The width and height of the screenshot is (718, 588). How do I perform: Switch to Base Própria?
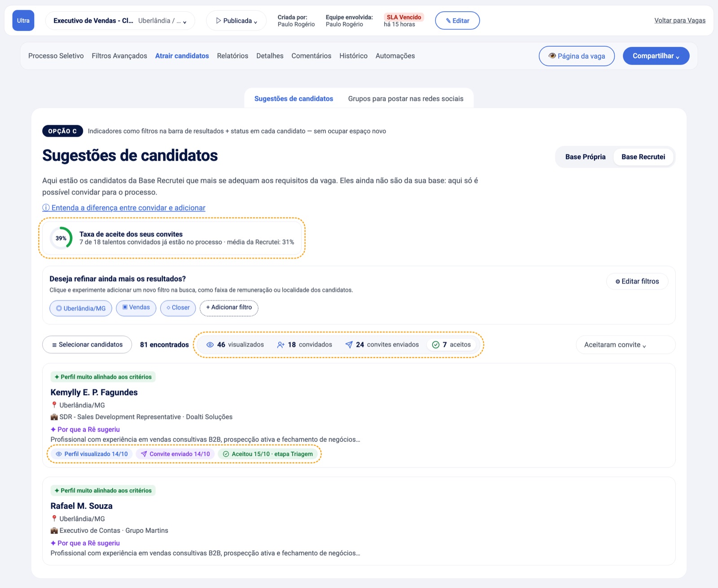585,157
